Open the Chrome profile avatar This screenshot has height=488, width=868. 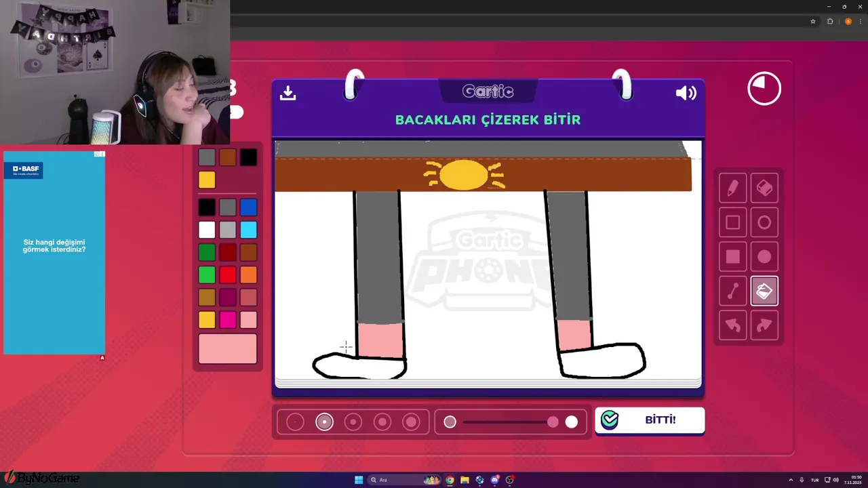click(848, 21)
